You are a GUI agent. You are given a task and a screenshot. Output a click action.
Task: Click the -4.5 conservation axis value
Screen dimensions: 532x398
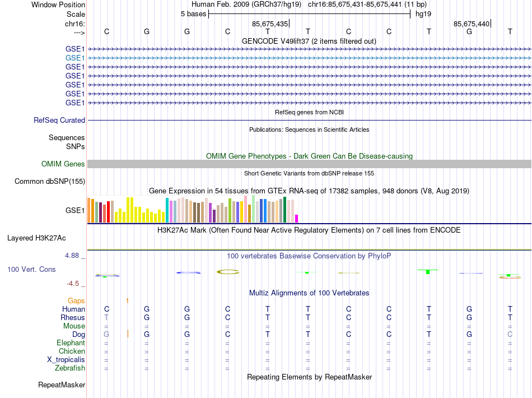(x=73, y=284)
